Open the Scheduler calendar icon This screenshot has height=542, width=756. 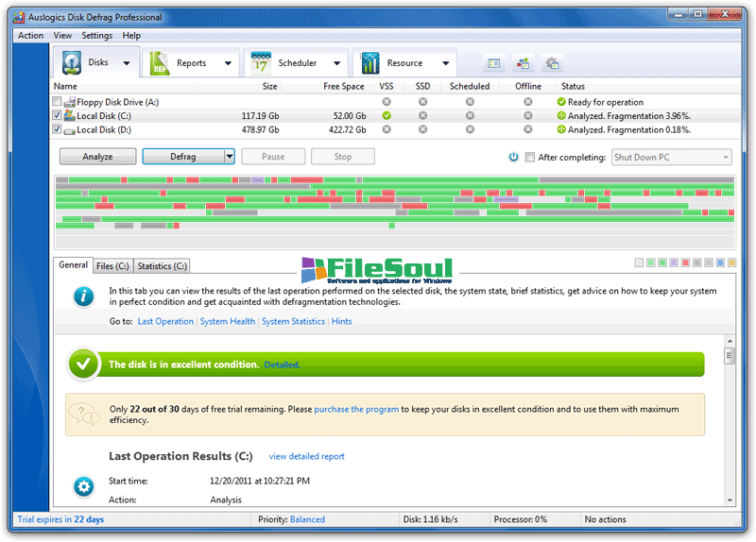[x=261, y=63]
